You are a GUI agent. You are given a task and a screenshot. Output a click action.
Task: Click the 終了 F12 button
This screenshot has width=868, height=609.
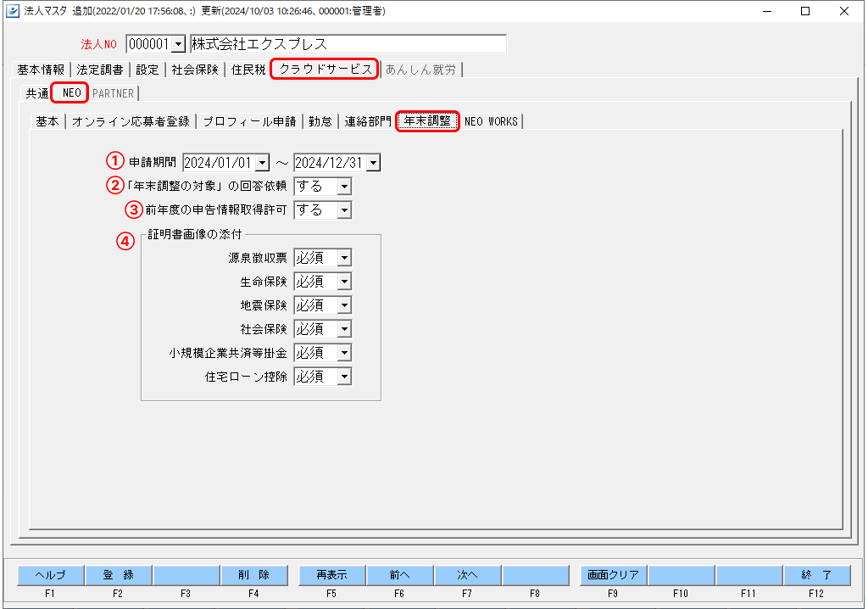coord(817,575)
